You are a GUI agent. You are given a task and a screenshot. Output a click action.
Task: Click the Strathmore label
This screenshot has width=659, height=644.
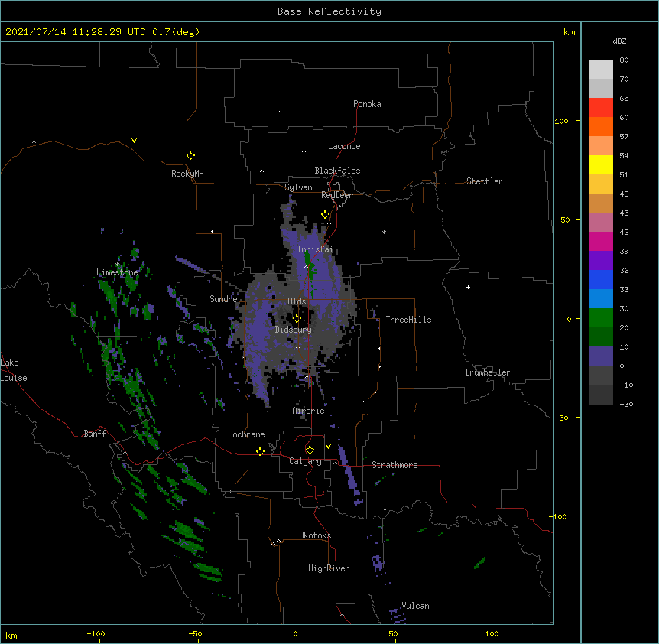(394, 465)
